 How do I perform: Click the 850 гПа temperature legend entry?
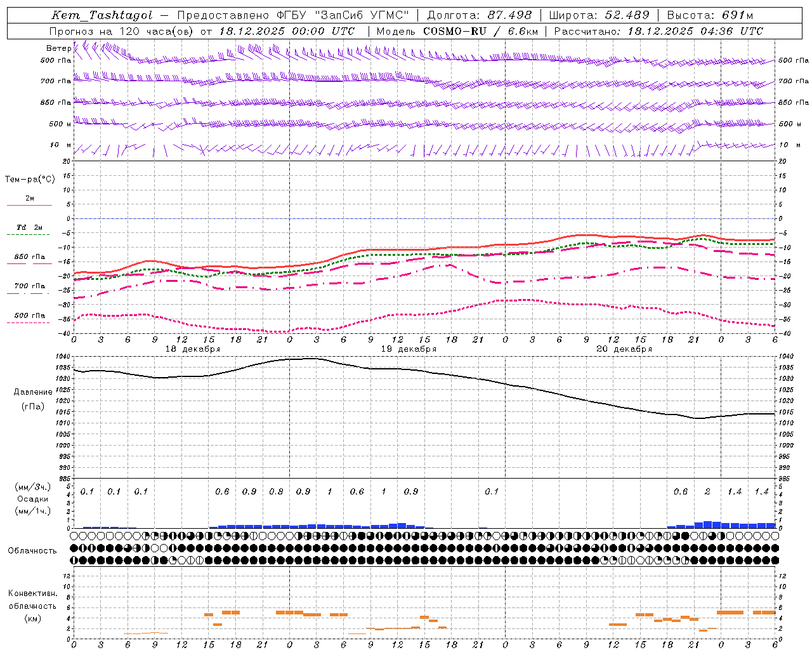(x=30, y=257)
